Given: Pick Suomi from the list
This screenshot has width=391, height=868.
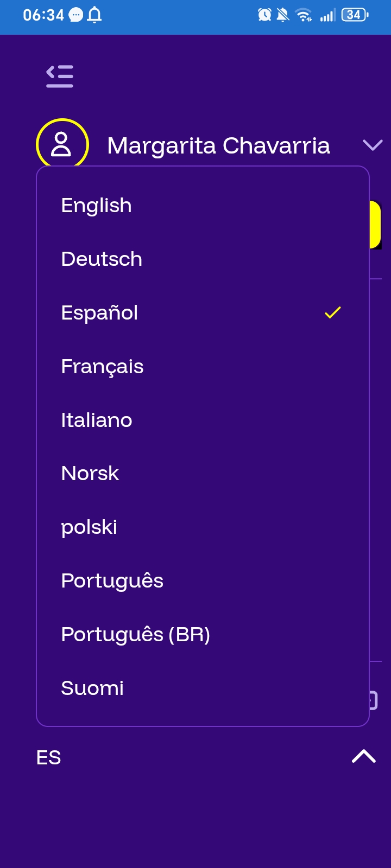Looking at the screenshot, I should coord(92,688).
